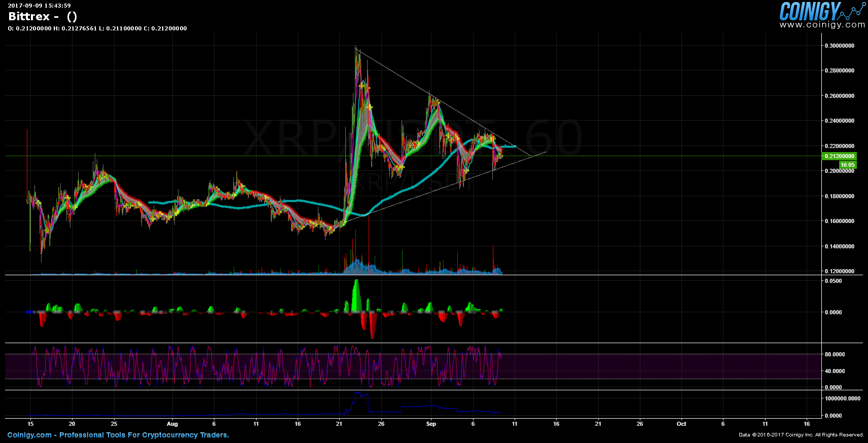The image size is (868, 443).
Task: Click the 0.22000000 price axis label
Action: (x=840, y=146)
